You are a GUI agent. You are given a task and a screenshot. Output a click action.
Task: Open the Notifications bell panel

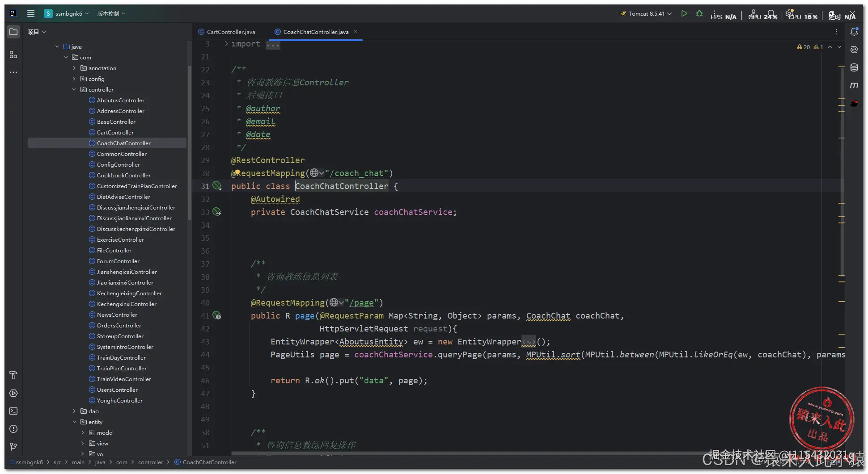click(854, 32)
